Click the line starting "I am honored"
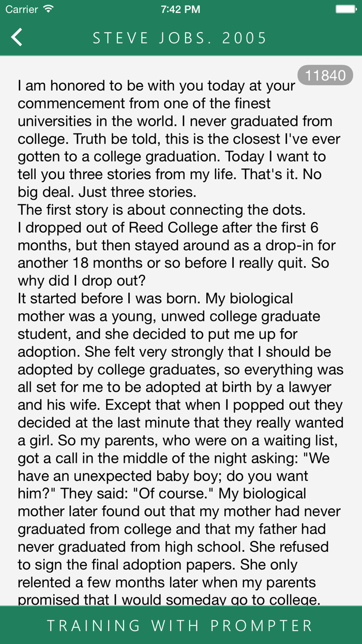The width and height of the screenshot is (362, 644). click(156, 85)
